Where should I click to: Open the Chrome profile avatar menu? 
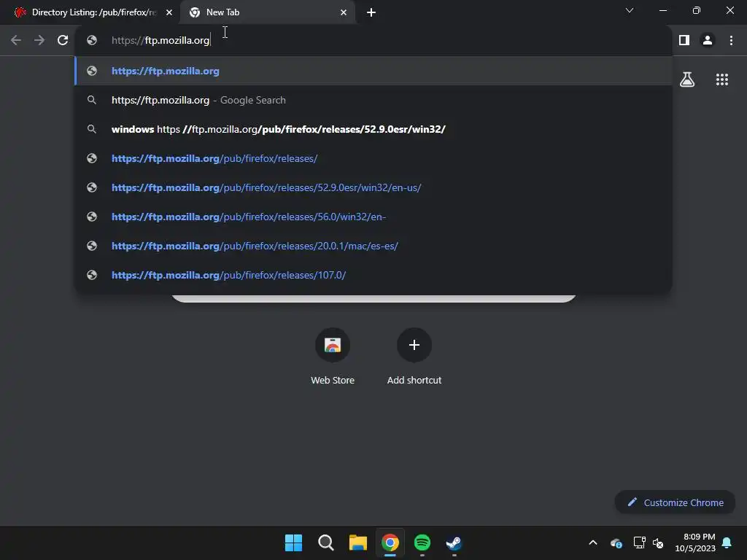point(708,40)
